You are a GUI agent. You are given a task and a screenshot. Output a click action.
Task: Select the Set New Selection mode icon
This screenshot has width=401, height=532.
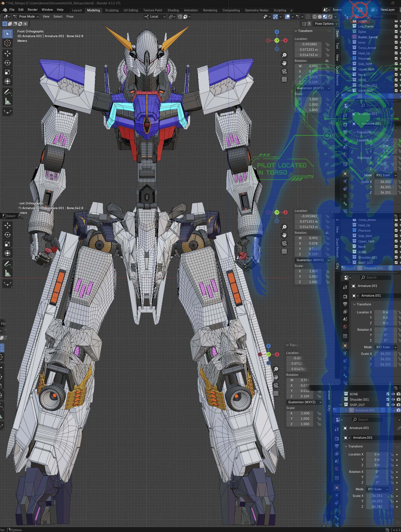[x=5, y=24]
